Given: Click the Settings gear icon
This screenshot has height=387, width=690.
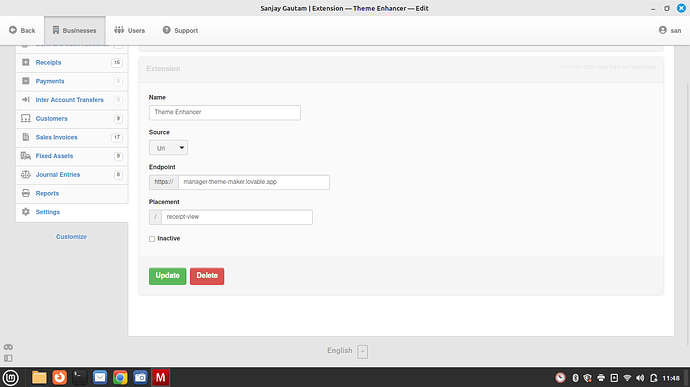Looking at the screenshot, I should pos(26,212).
